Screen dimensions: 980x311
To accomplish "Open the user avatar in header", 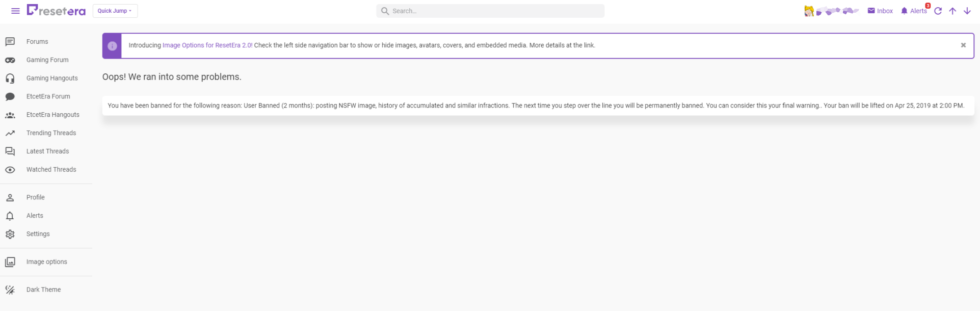I will pos(809,11).
